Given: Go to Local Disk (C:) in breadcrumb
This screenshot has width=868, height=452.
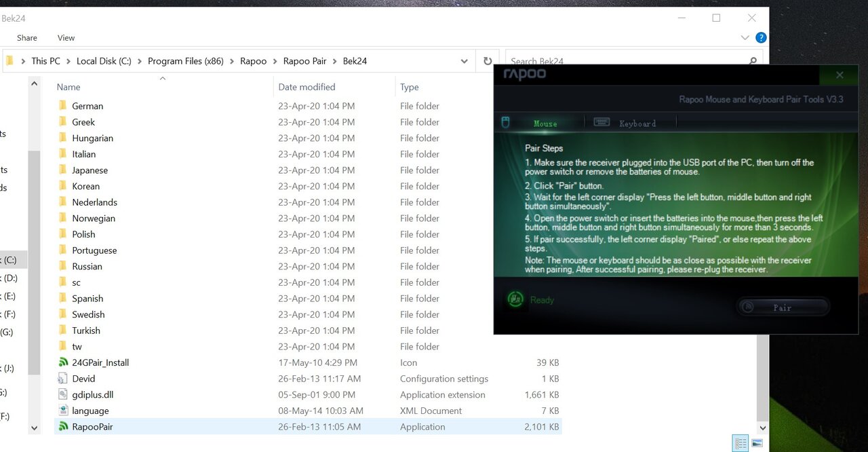Looking at the screenshot, I should [104, 61].
